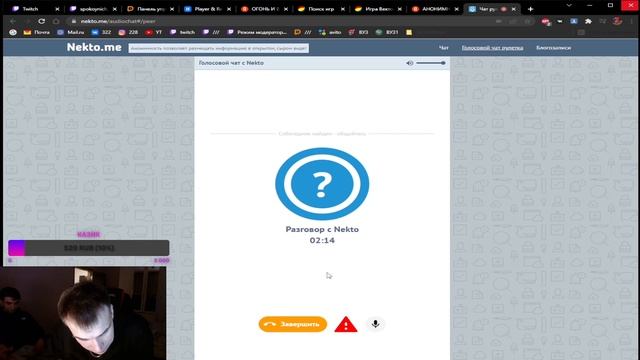
Task: Open the underlined Голосовой чат рулетка link
Action: [x=492, y=48]
